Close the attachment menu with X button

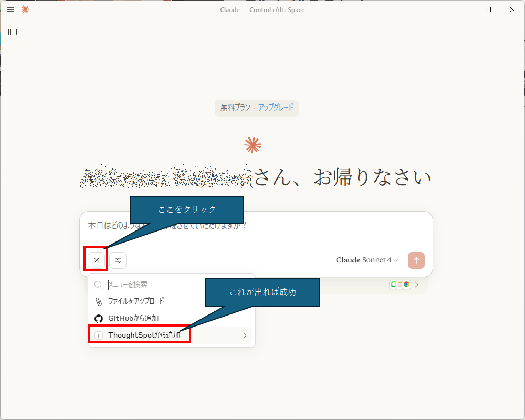pyautogui.click(x=97, y=260)
